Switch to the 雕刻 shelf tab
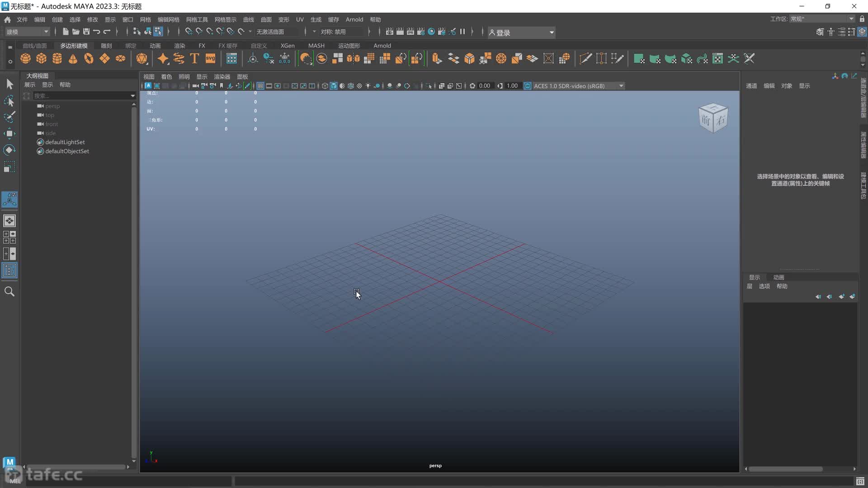The height and width of the screenshot is (488, 868). coord(106,46)
